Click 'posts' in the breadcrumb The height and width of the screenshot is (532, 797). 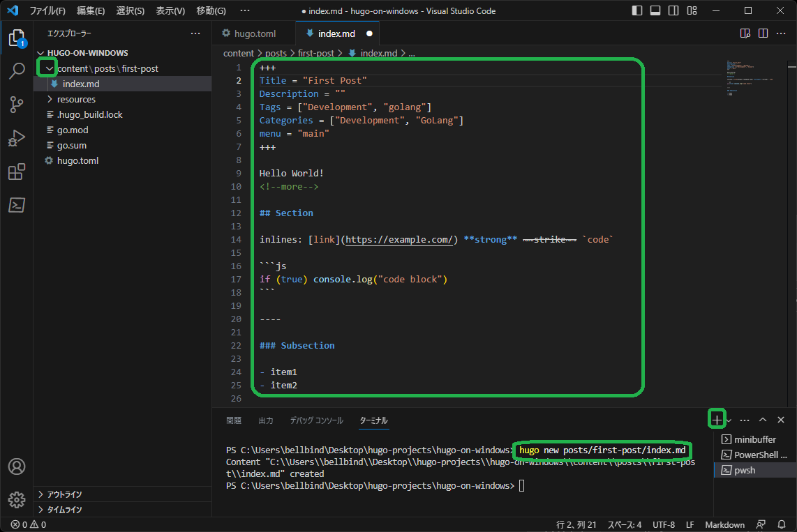pos(276,53)
